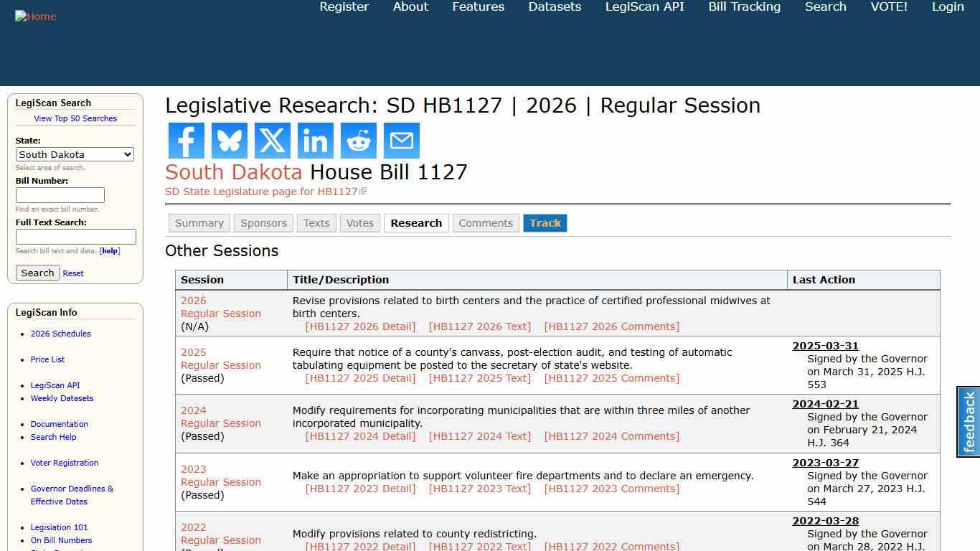Open the Datasets menu in the header

[x=555, y=6]
